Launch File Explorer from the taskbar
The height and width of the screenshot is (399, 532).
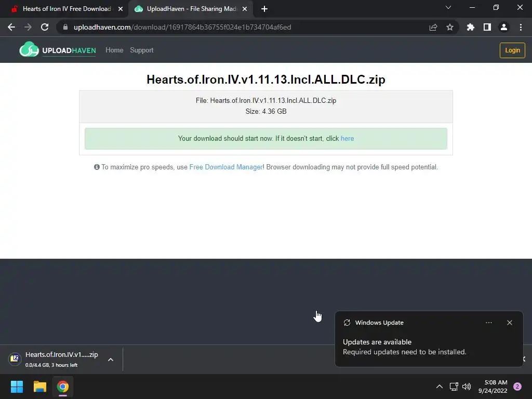[x=39, y=387]
